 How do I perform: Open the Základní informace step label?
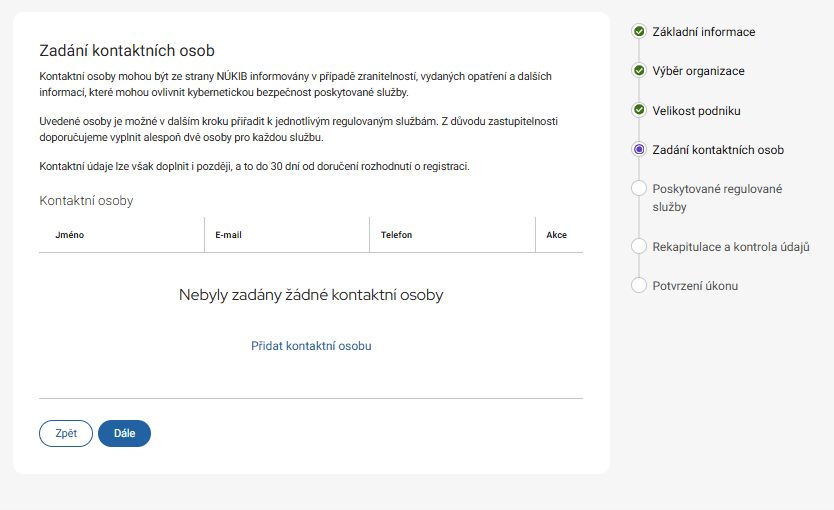(x=703, y=32)
